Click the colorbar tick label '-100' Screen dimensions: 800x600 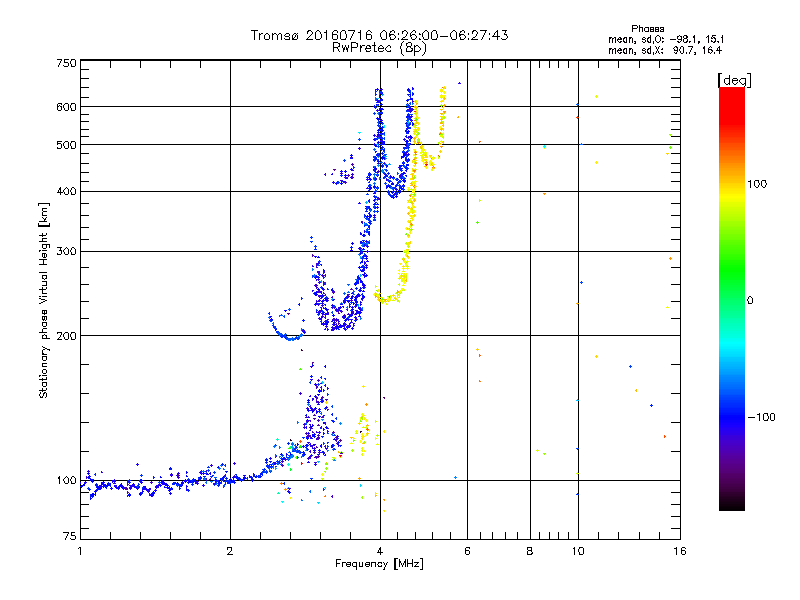pos(761,417)
